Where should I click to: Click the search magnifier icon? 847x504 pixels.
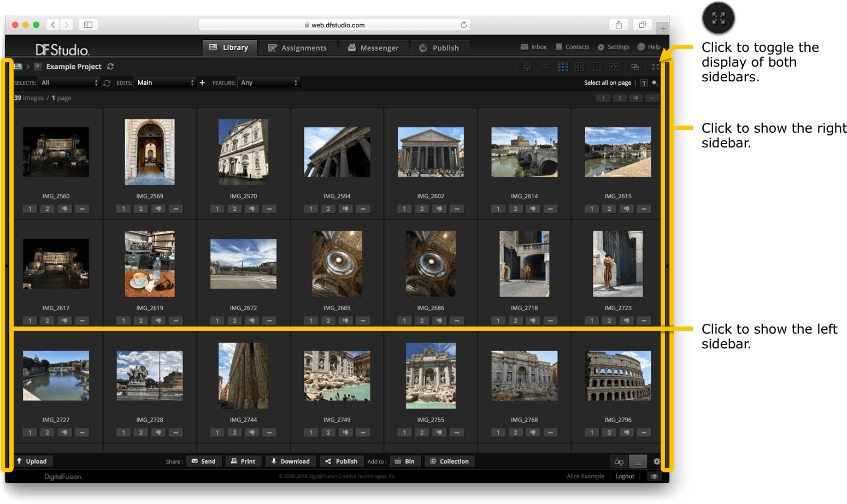point(655,83)
